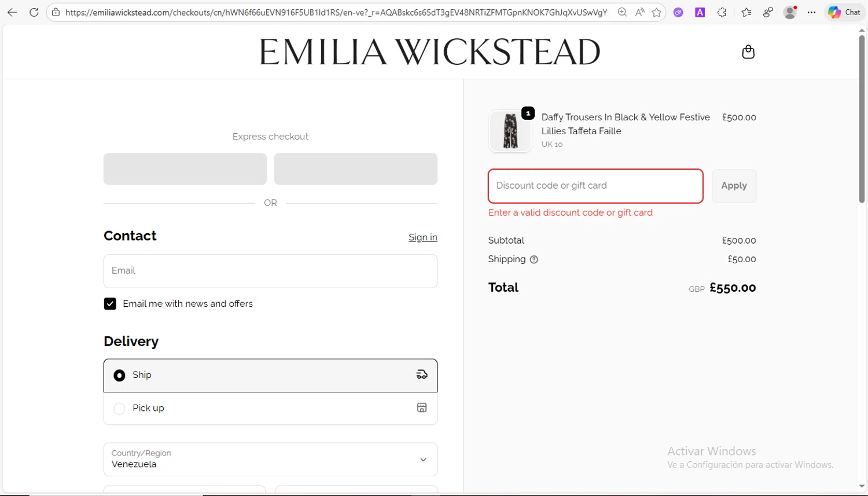Click the scrollbar down arrow

(862, 487)
